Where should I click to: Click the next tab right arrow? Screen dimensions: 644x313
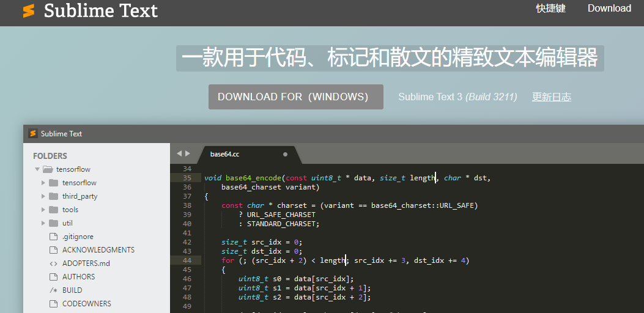(x=188, y=153)
